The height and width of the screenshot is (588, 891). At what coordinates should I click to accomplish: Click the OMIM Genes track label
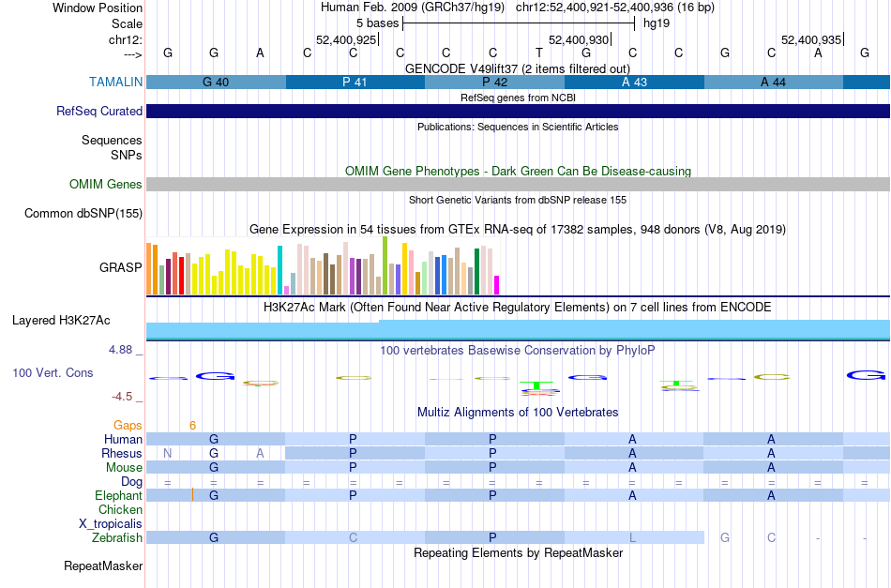[x=106, y=184]
